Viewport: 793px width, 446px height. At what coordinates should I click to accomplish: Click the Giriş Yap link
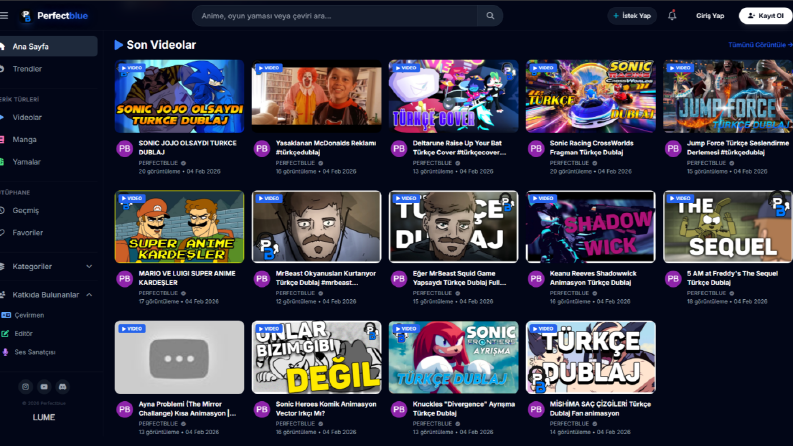coord(710,16)
